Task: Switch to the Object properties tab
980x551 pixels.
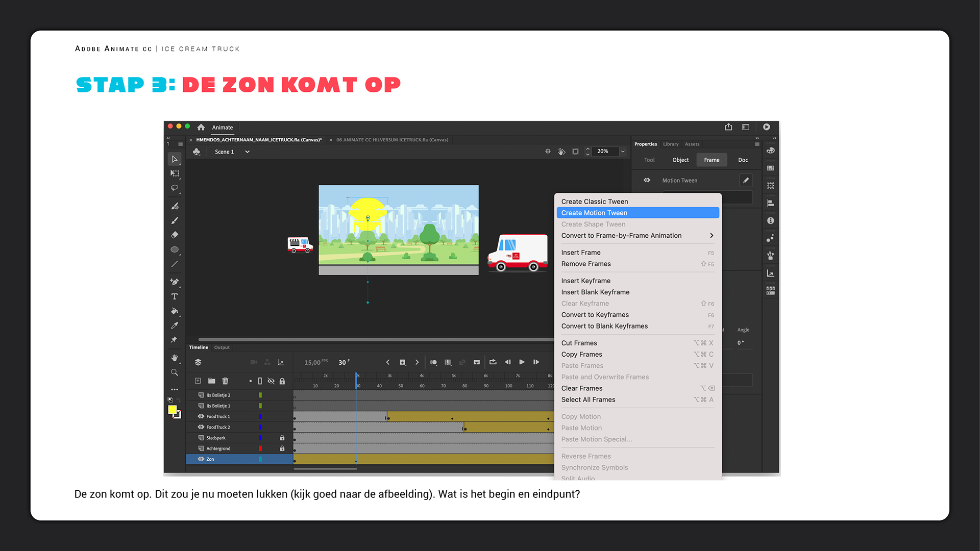Action: 680,160
